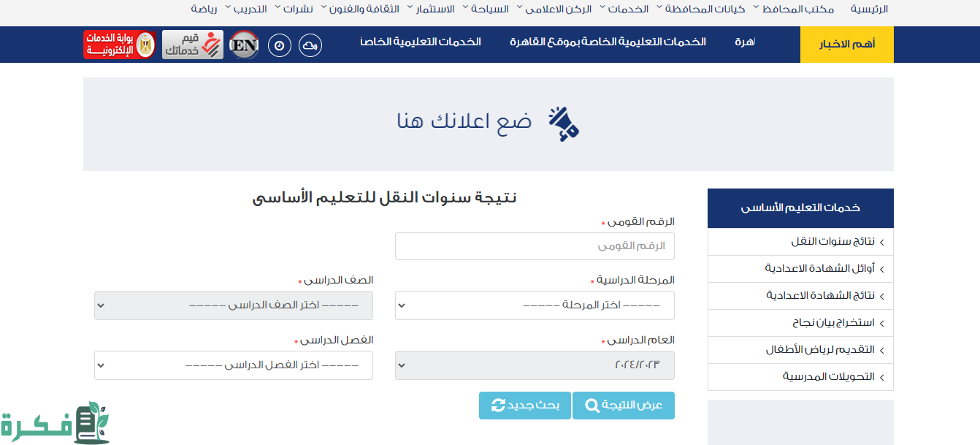Click the فكرة watermark logo
Viewport: 980px width, 445px height.
(55, 423)
